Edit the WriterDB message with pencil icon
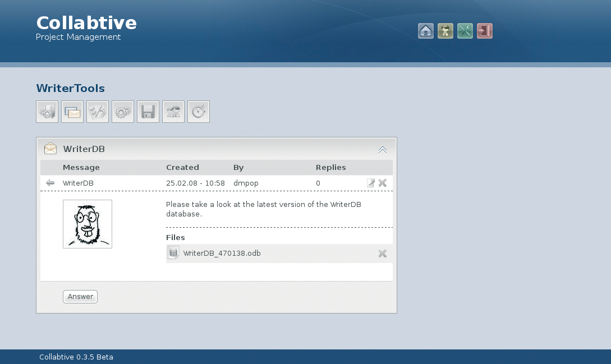 coord(370,183)
